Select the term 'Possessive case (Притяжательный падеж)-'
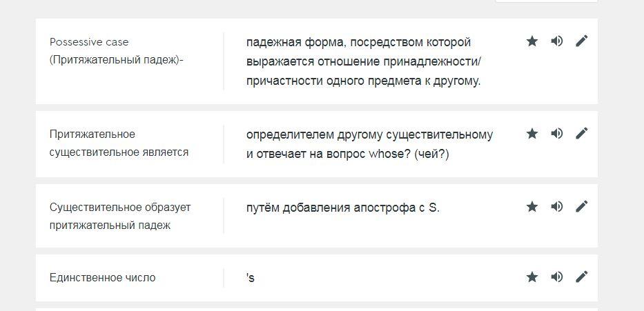The width and height of the screenshot is (644, 311). click(x=116, y=51)
